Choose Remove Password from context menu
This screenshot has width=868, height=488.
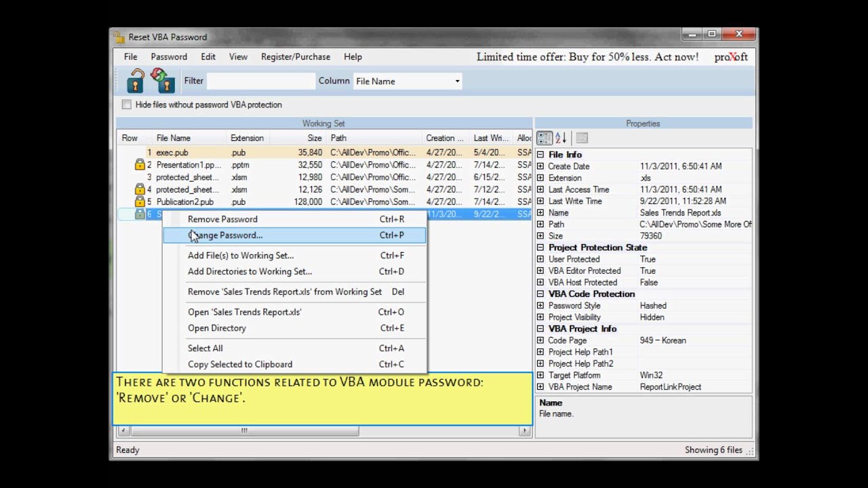(x=294, y=219)
